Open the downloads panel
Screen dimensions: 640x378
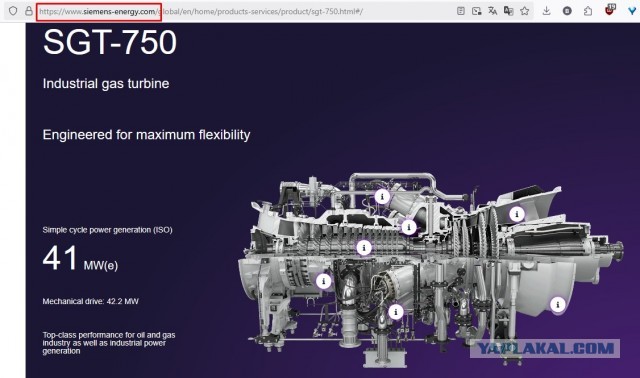[x=547, y=11]
